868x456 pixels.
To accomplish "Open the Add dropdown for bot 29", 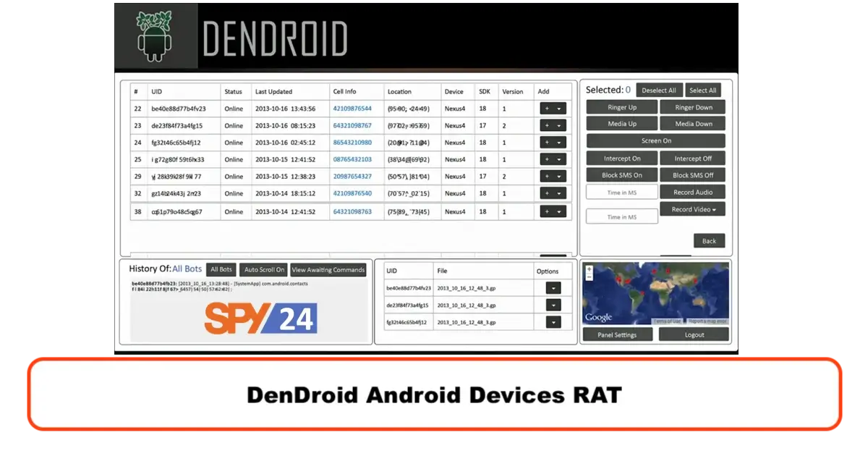I will tap(553, 177).
